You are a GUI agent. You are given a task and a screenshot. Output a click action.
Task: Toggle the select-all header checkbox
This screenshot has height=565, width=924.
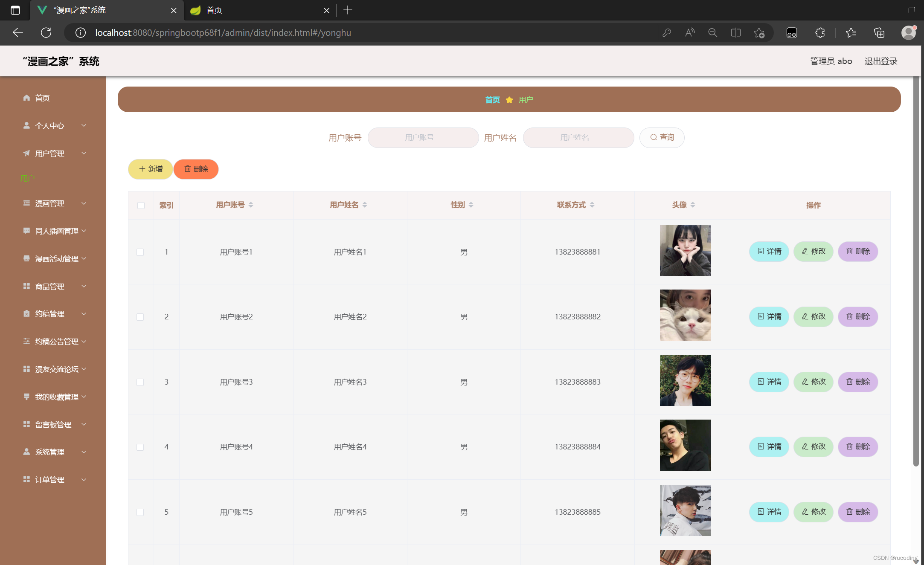point(141,205)
